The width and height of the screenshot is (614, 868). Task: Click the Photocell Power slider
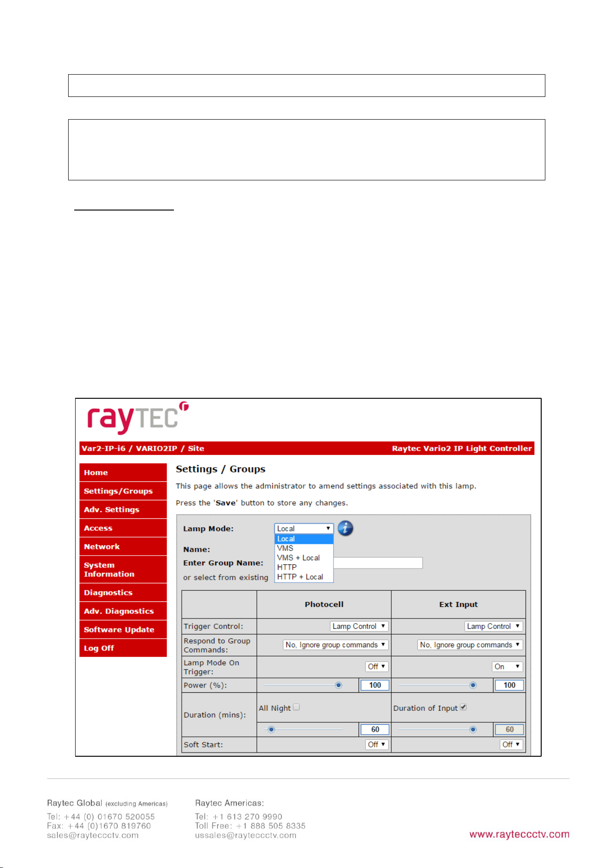click(303, 685)
